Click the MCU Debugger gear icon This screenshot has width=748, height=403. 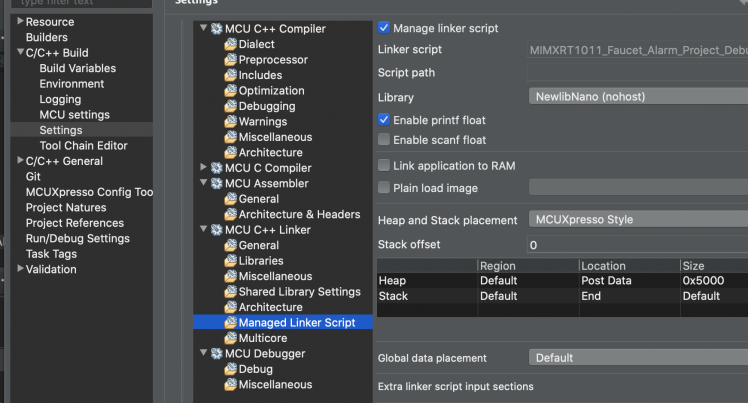click(217, 353)
